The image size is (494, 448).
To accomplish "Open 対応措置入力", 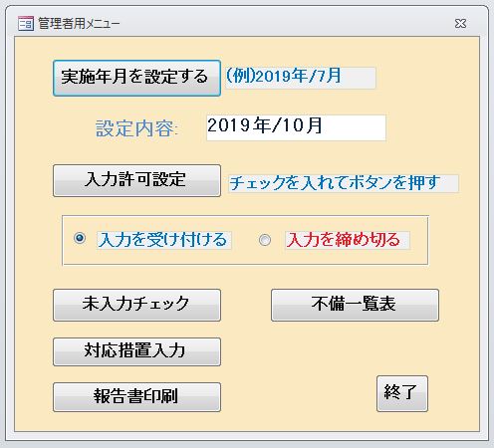I will tap(136, 351).
